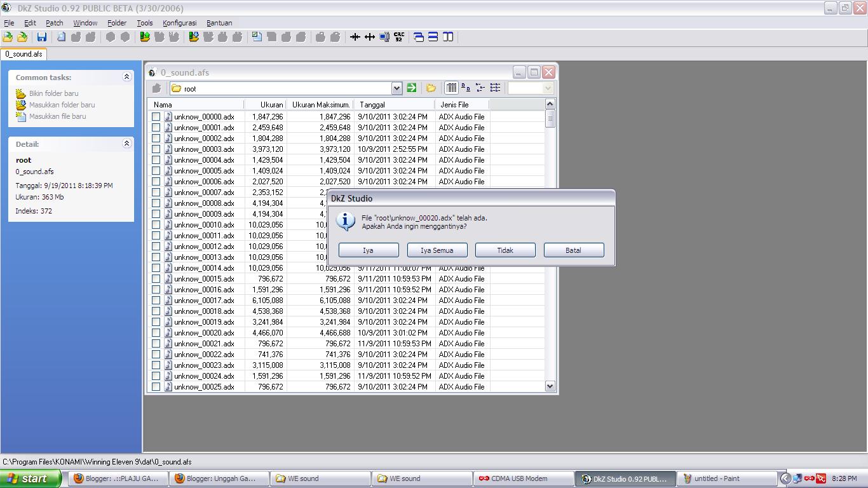Screen dimensions: 868x488
Task: Click the colored folder with green arrow icon
Action: [194, 37]
